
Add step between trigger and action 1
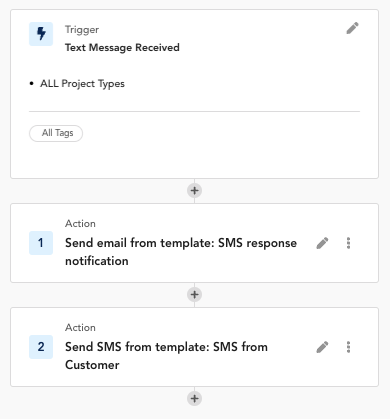194,191
